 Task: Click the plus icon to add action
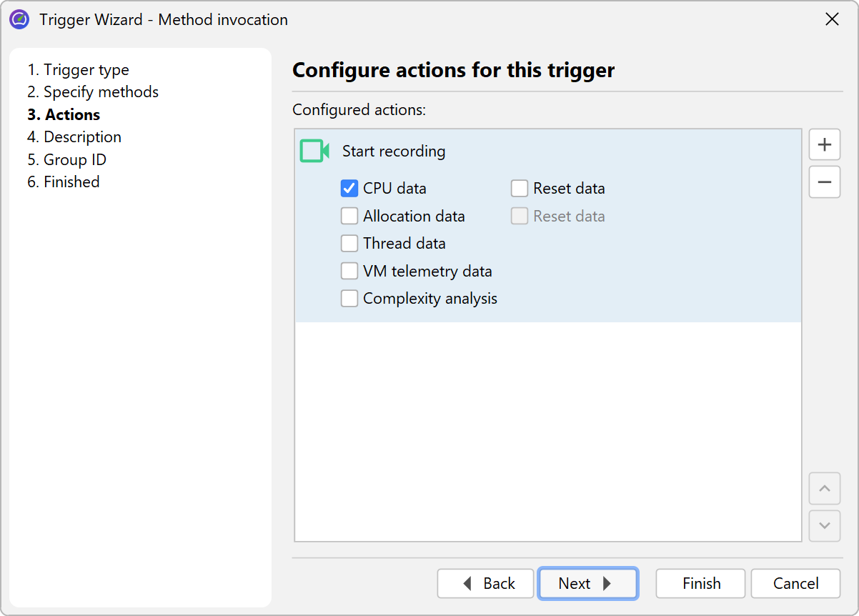pyautogui.click(x=824, y=145)
